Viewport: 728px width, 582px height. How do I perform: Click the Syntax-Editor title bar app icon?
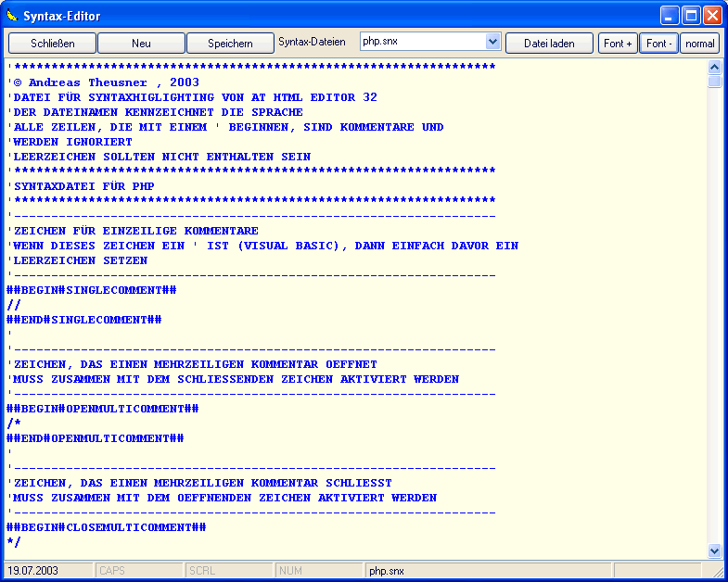point(12,15)
